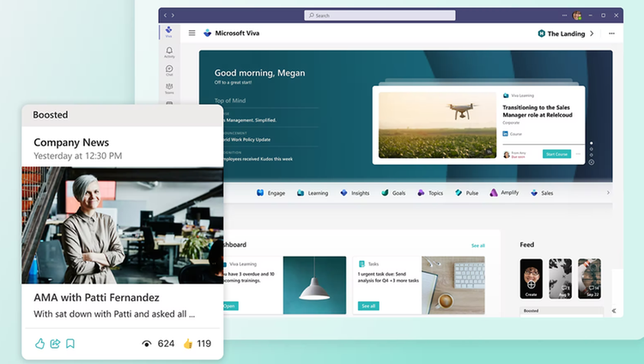Collapse the feed panel arrow
The height and width of the screenshot is (364, 644).
tap(614, 311)
